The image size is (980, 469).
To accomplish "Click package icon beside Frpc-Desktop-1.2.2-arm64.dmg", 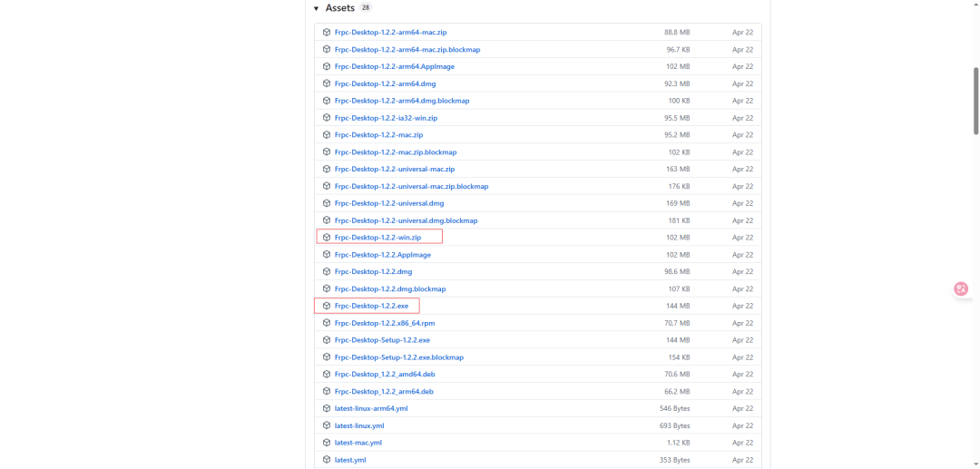I will [x=327, y=83].
